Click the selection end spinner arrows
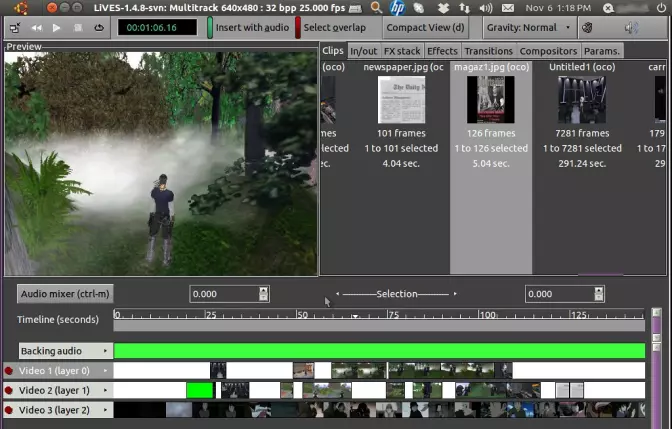Viewport: 672px width, 429px height. 599,294
